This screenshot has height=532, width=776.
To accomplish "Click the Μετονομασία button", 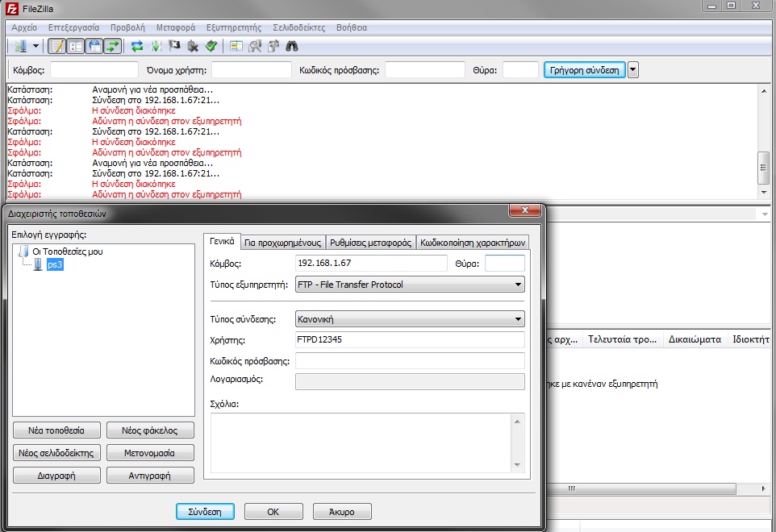I will click(150, 453).
